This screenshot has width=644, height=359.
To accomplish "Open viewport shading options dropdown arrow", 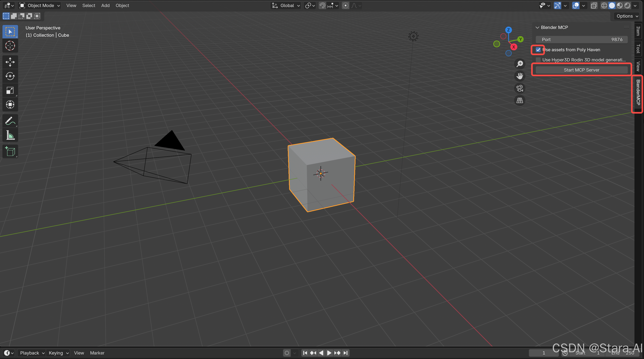I will [x=635, y=5].
